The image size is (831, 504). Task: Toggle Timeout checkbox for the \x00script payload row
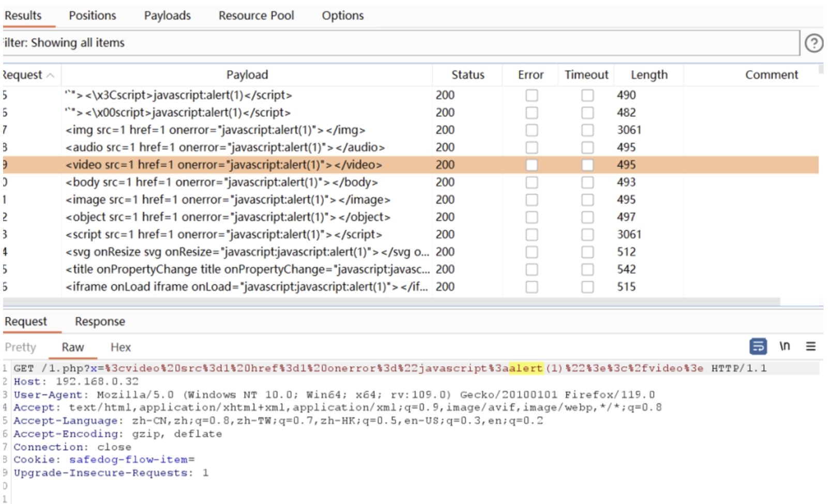click(587, 113)
